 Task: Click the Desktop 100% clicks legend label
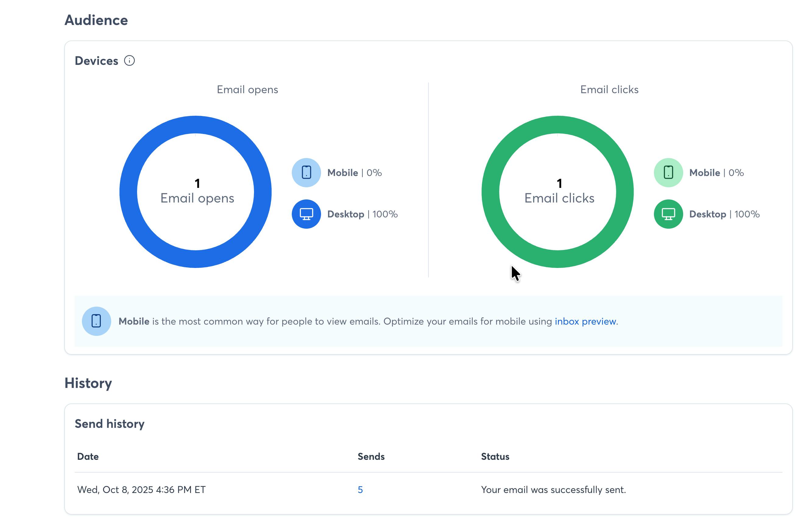[724, 214]
